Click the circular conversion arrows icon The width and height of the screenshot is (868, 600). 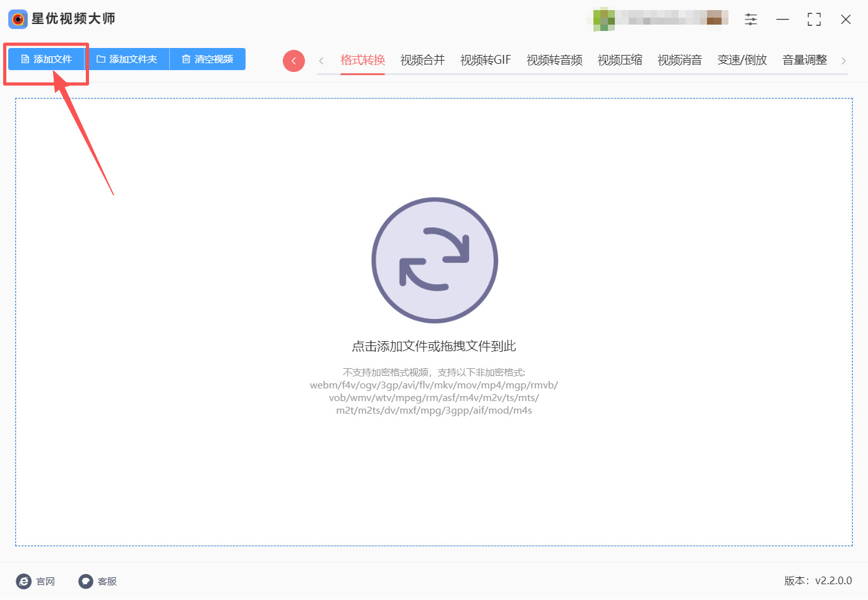(x=434, y=260)
